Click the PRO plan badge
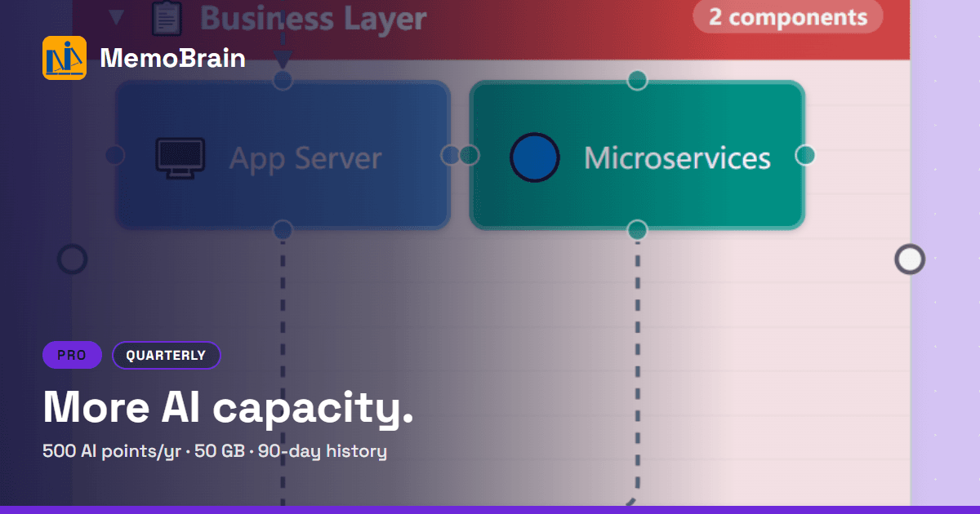Image resolution: width=980 pixels, height=514 pixels. pos(72,356)
